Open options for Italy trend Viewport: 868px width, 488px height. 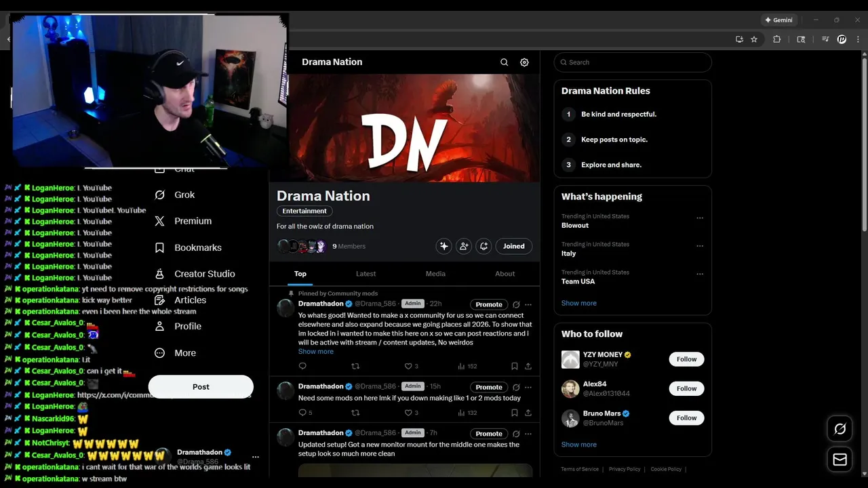700,246
